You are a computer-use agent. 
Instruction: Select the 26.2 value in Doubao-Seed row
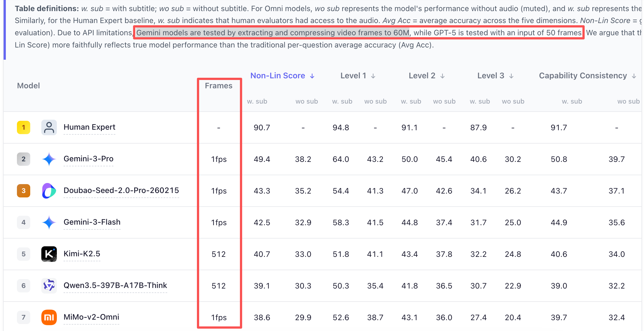tap(513, 191)
